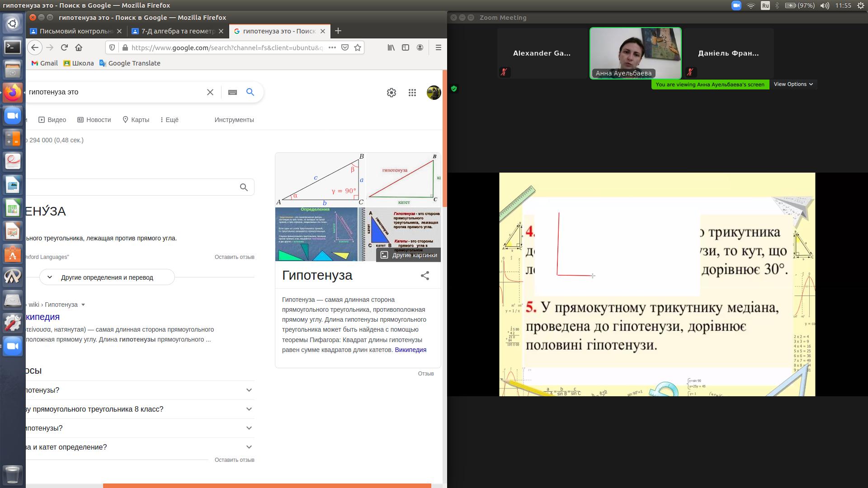Screen dimensions: 868x488
Task: Toggle Firefox sidebar view
Action: point(406,47)
